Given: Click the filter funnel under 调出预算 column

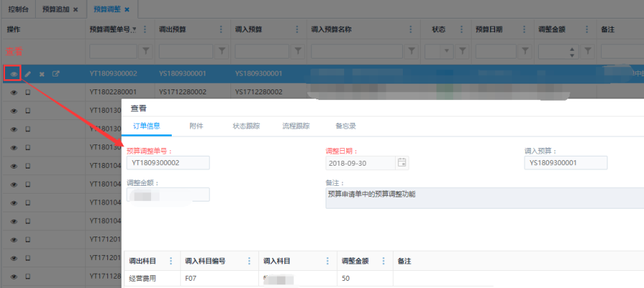Looking at the screenshot, I should [x=222, y=51].
